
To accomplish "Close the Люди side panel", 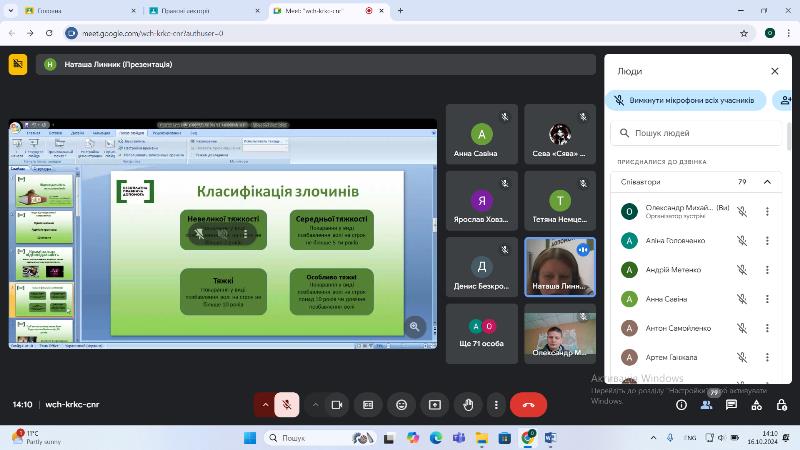I will pos(774,71).
